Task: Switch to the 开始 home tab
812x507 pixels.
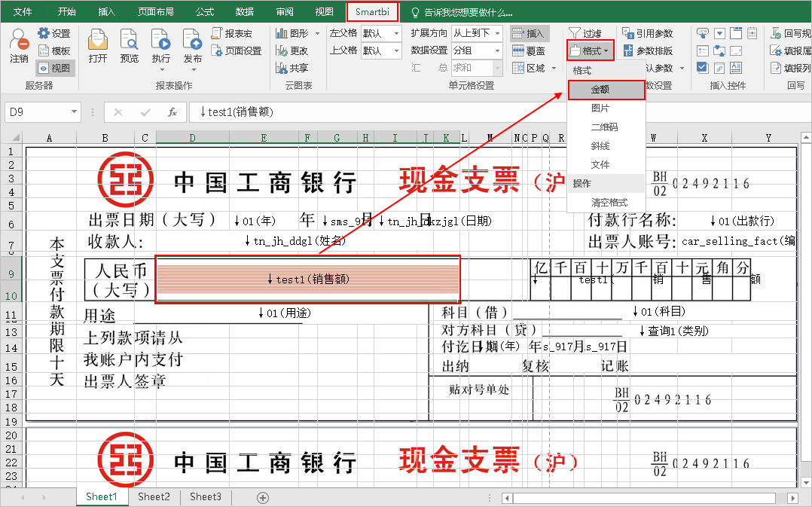Action: [66, 11]
